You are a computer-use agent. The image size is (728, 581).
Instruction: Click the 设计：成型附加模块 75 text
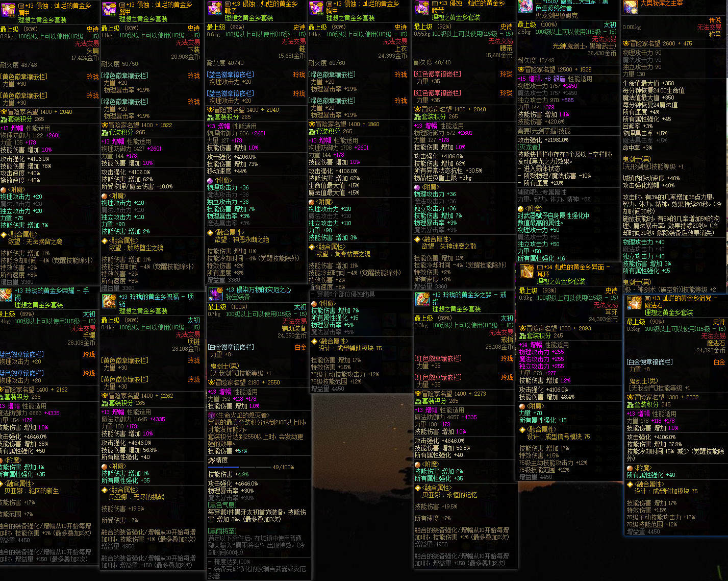[x=666, y=491]
